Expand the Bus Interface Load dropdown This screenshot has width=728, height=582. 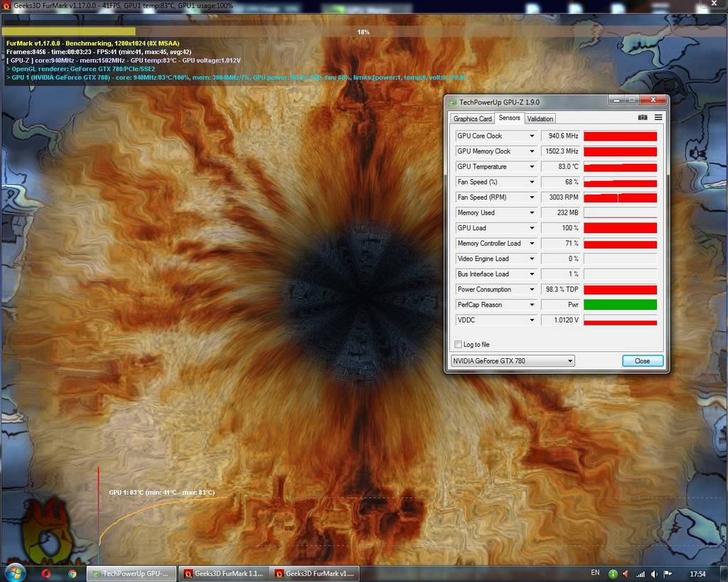[x=532, y=274]
